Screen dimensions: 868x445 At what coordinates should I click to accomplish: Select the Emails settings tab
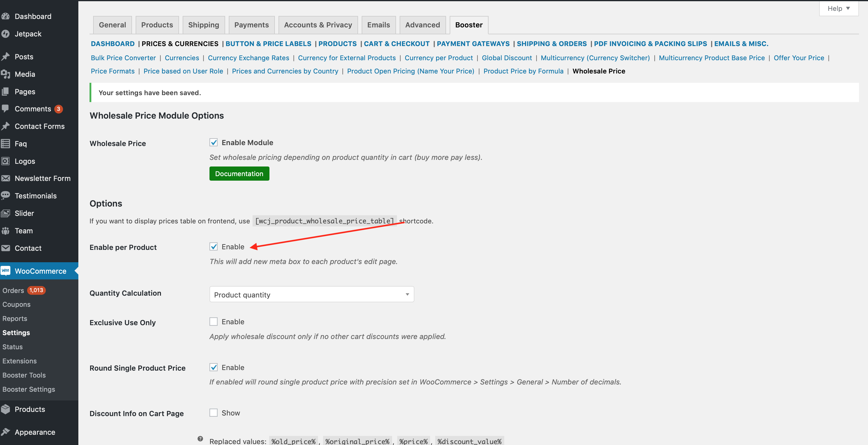(x=379, y=25)
